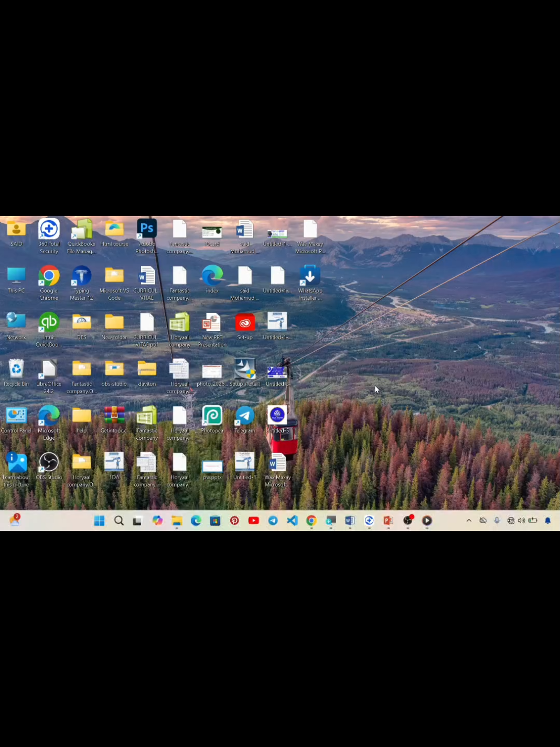Select the 360 Total Security desktop shortcut

(x=49, y=236)
